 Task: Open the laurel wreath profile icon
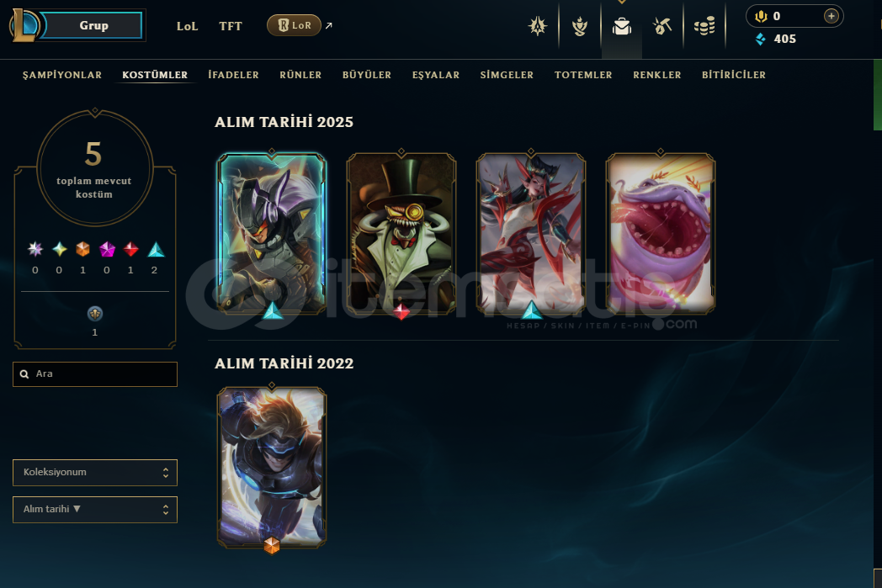coord(579,26)
